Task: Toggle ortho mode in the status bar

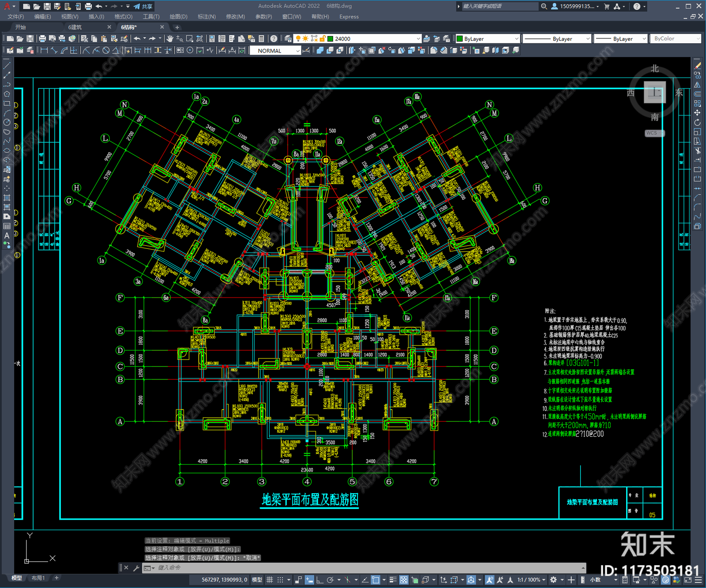Action: point(319,580)
